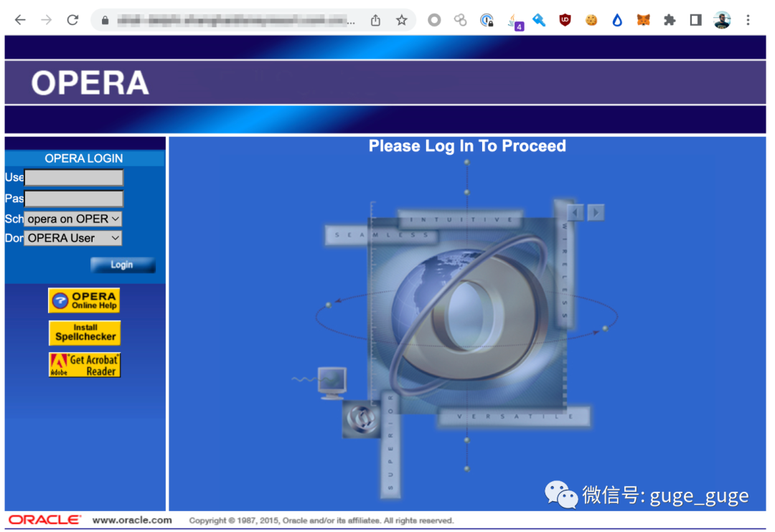The height and width of the screenshot is (532, 775).
Task: Open the MetaMask fox extension
Action: click(x=643, y=20)
